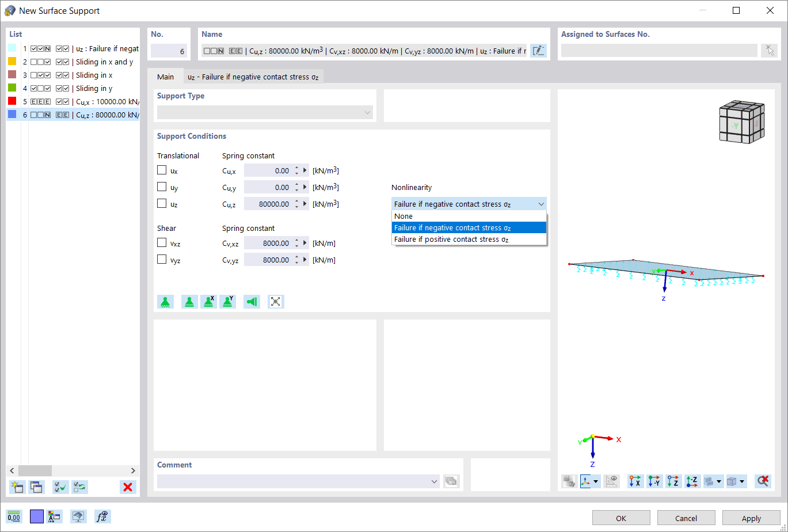Screen dimensions: 788x532
Task: Pick surfaces with the select cursor icon
Action: [x=769, y=51]
